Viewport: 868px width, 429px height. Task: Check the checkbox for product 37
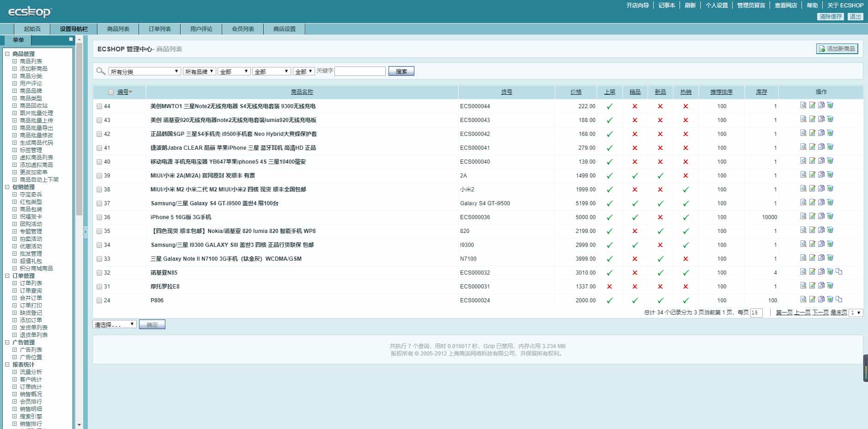pos(99,203)
